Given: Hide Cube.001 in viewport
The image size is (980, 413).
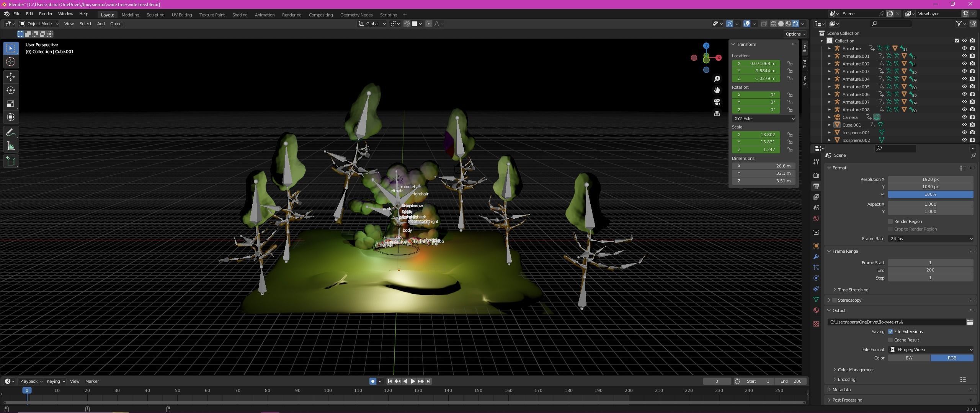Looking at the screenshot, I should (x=964, y=125).
